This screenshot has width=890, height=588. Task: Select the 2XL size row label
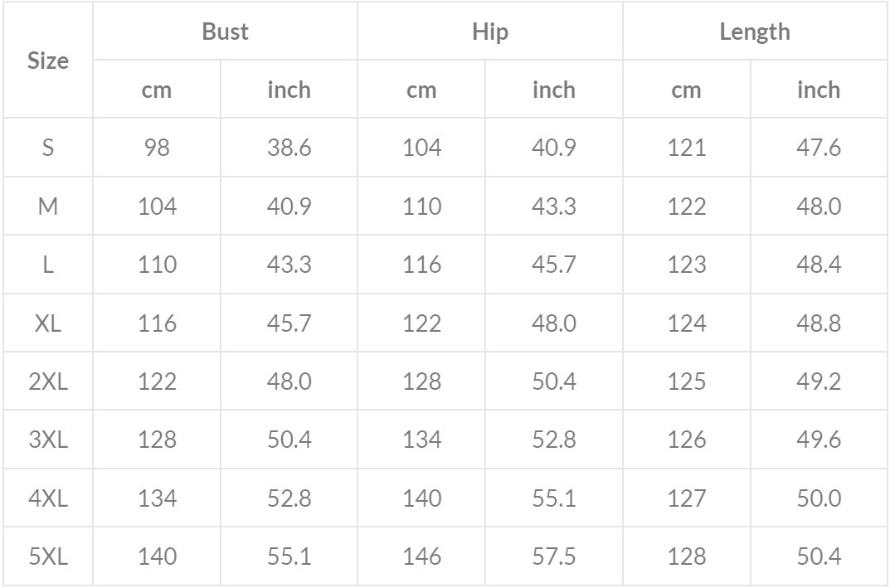[48, 381]
